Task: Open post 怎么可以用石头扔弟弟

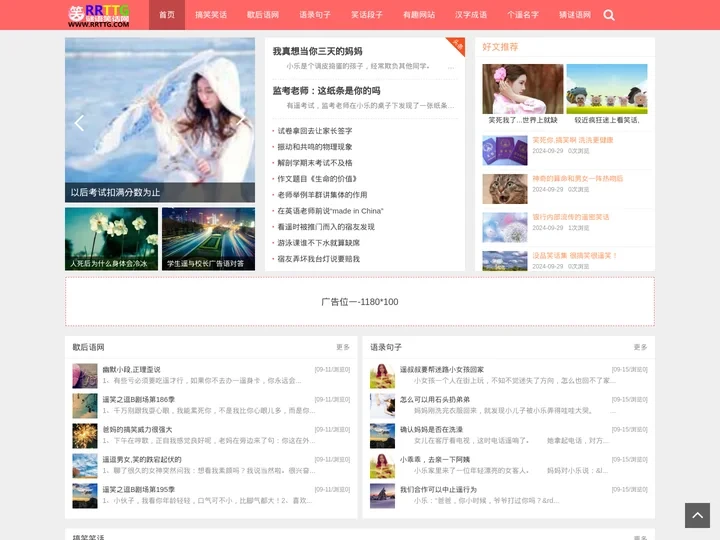Action: click(434, 399)
